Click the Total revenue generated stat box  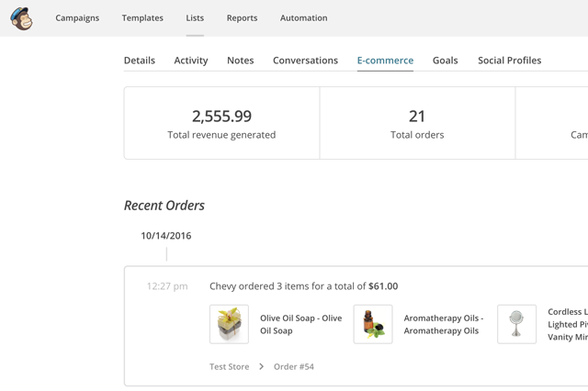point(221,123)
